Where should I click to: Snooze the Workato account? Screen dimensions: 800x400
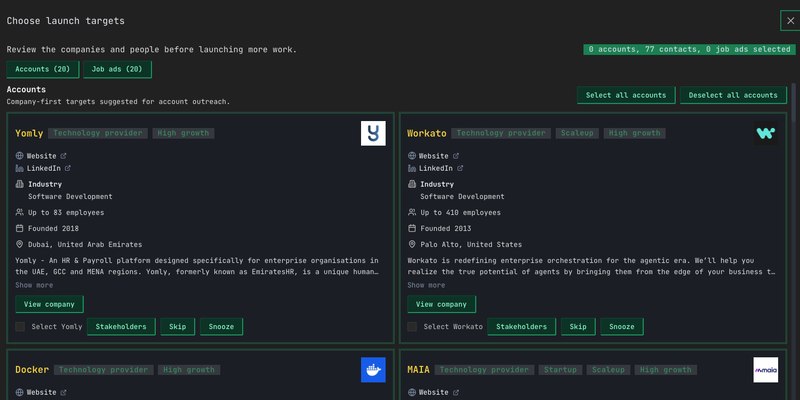pyautogui.click(x=621, y=327)
